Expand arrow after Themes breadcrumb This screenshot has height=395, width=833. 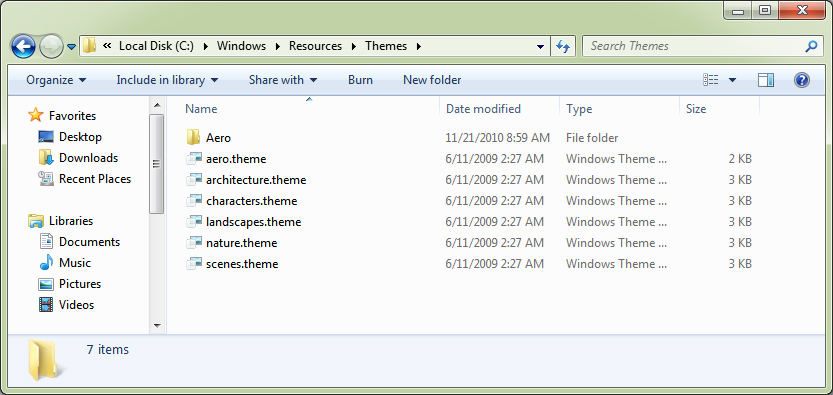pos(419,46)
